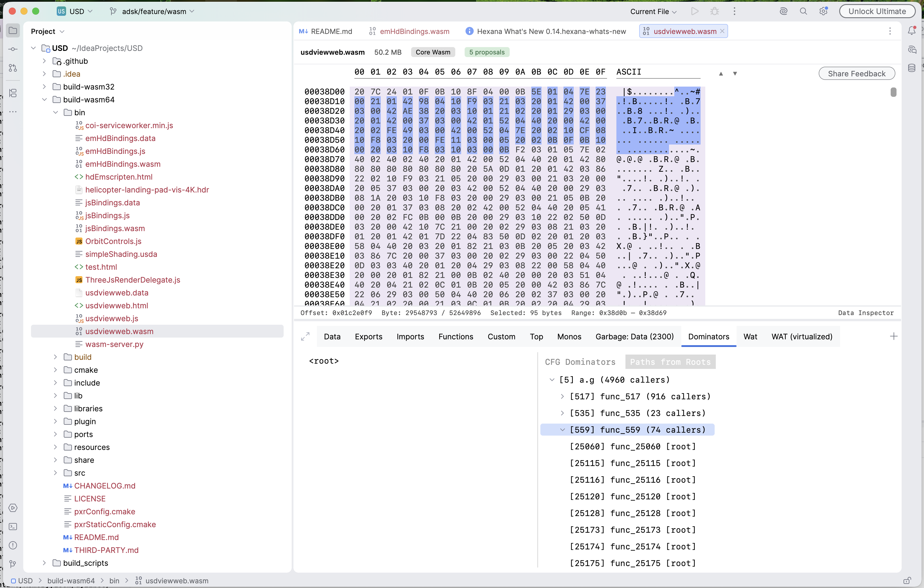Open the Project tool window icon
Screen dimensions: 924x588
(13, 31)
